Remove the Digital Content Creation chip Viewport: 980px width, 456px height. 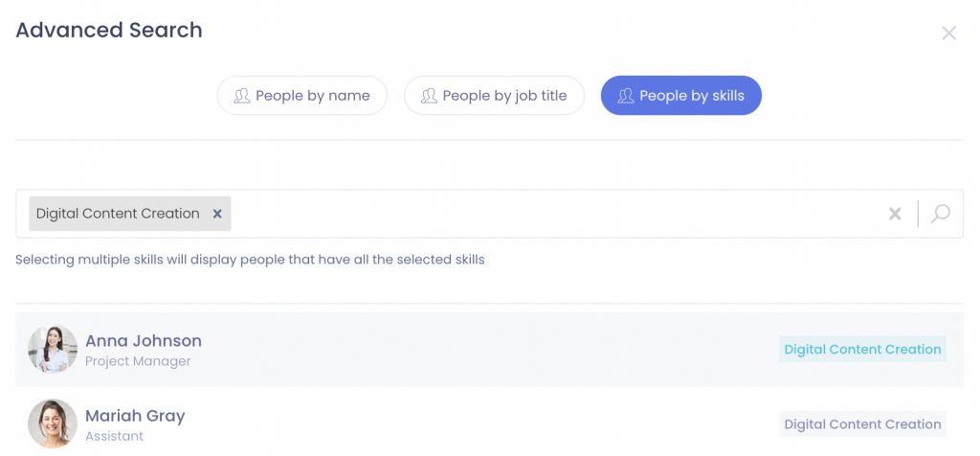point(217,214)
